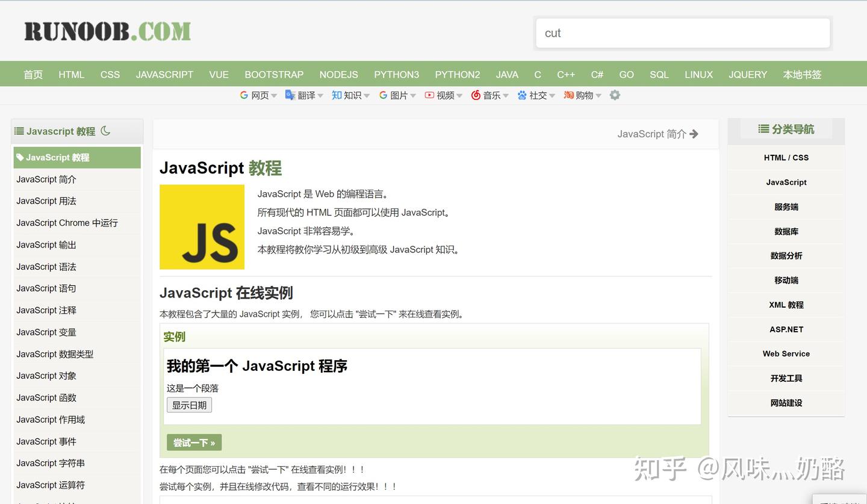This screenshot has height=504, width=867.
Task: Click the Taobao icon beside 购物
Action: pyautogui.click(x=568, y=95)
